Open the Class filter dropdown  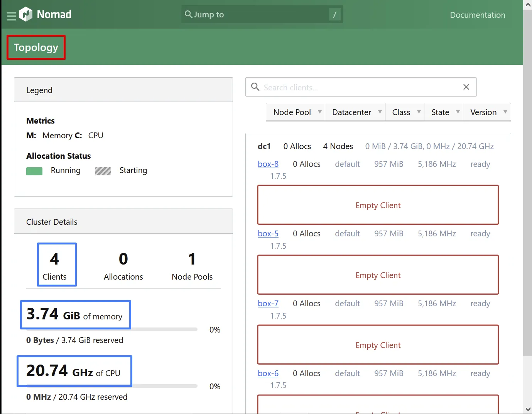point(405,112)
